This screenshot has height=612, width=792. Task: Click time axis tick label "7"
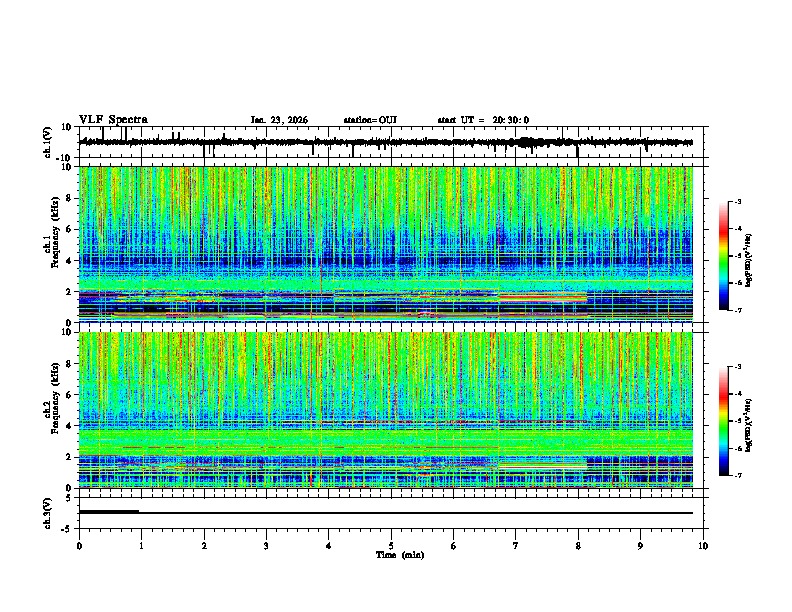click(x=516, y=546)
